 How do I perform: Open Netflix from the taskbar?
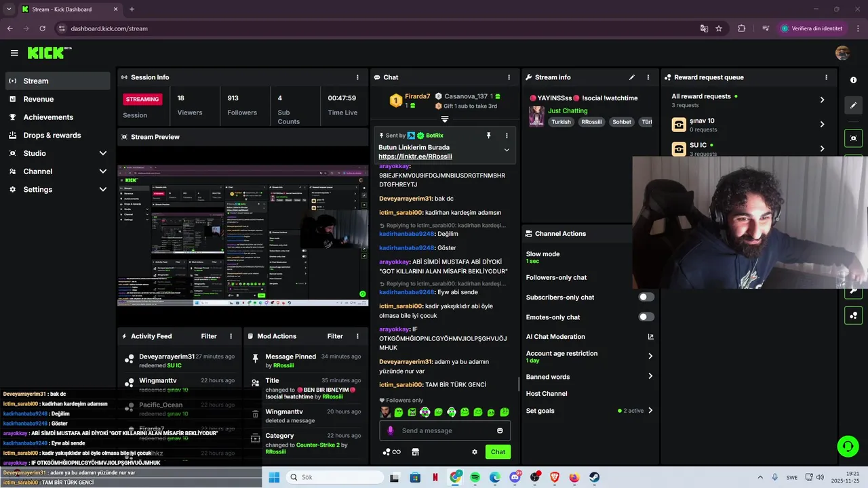pos(435,477)
